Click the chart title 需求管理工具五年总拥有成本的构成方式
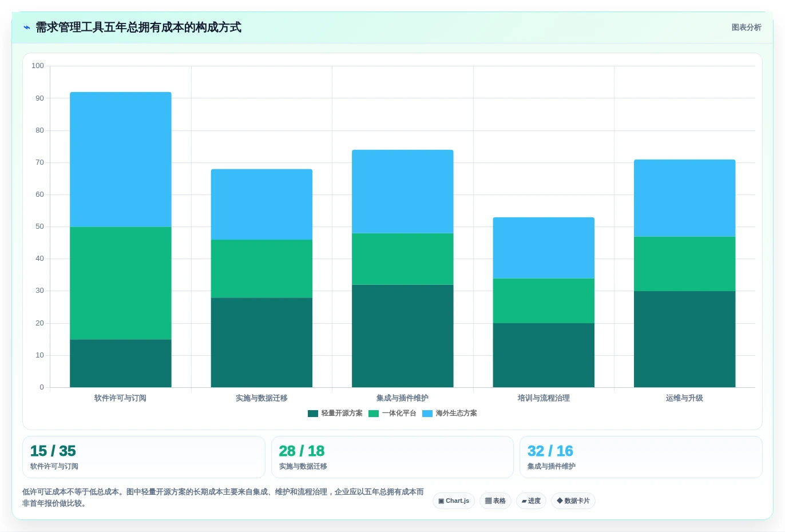785x532 pixels. point(138,27)
